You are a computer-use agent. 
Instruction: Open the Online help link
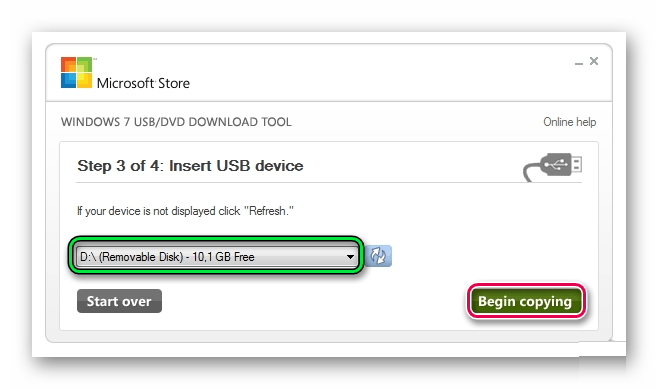[569, 122]
